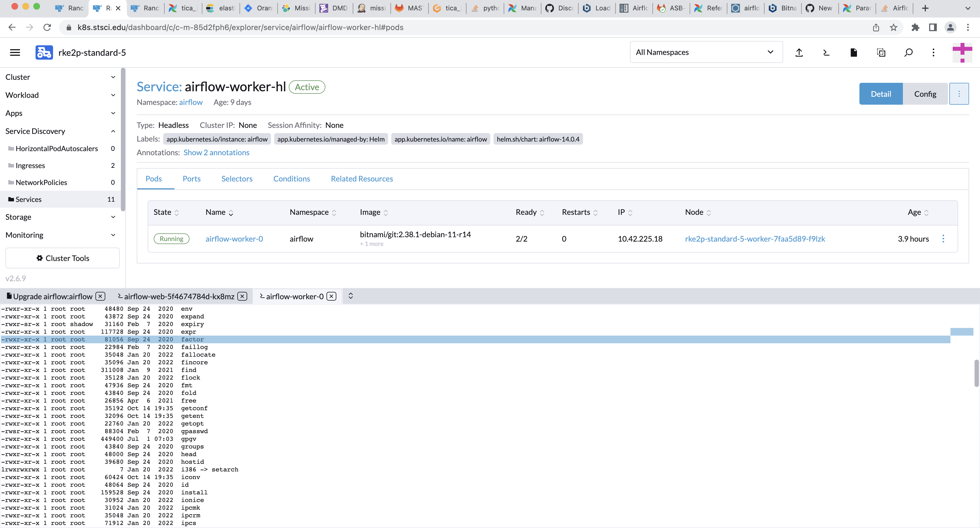980x528 pixels.
Task: Collapse the Service Discovery section
Action: click(113, 131)
